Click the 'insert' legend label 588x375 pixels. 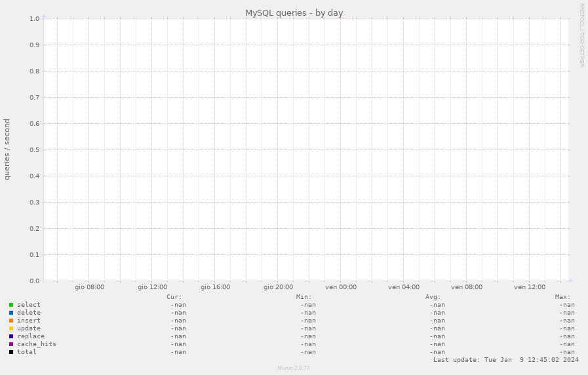(x=28, y=321)
